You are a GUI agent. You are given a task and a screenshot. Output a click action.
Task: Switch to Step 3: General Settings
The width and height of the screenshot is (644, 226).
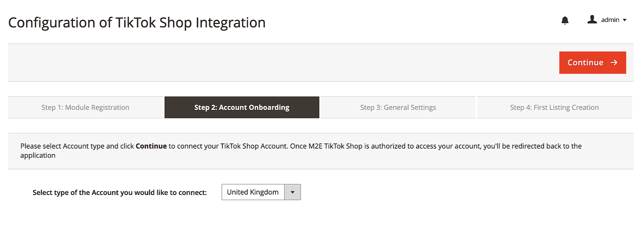tap(398, 107)
